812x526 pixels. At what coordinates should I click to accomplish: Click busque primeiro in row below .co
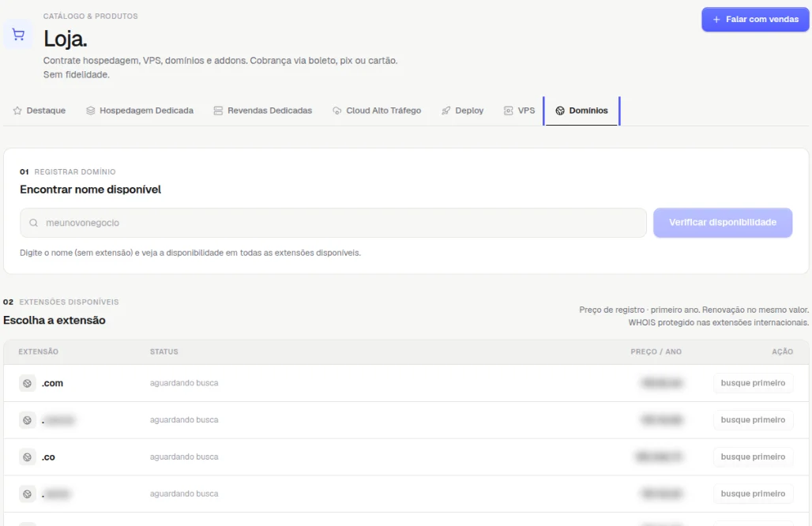click(x=753, y=494)
